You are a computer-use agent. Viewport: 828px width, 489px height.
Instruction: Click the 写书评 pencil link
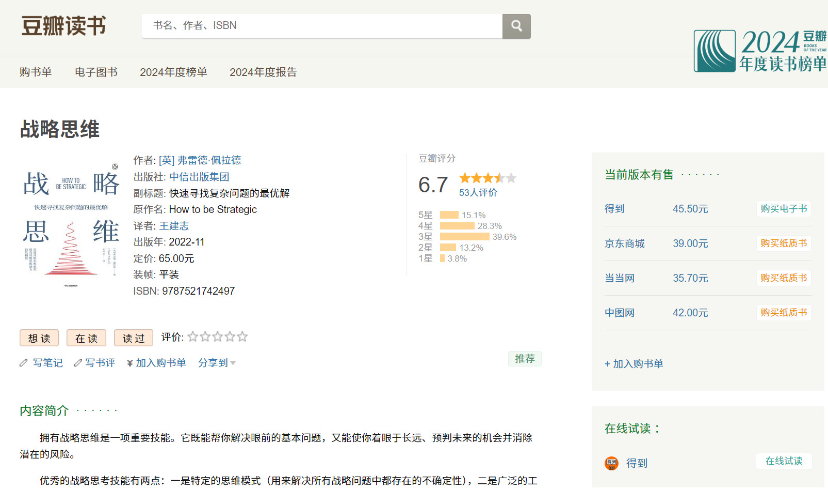(x=94, y=363)
